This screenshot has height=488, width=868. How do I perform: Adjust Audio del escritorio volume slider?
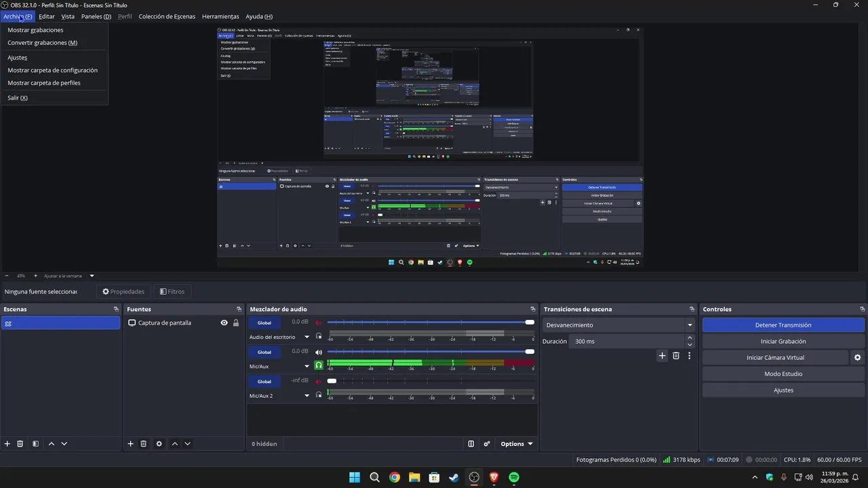430,323
